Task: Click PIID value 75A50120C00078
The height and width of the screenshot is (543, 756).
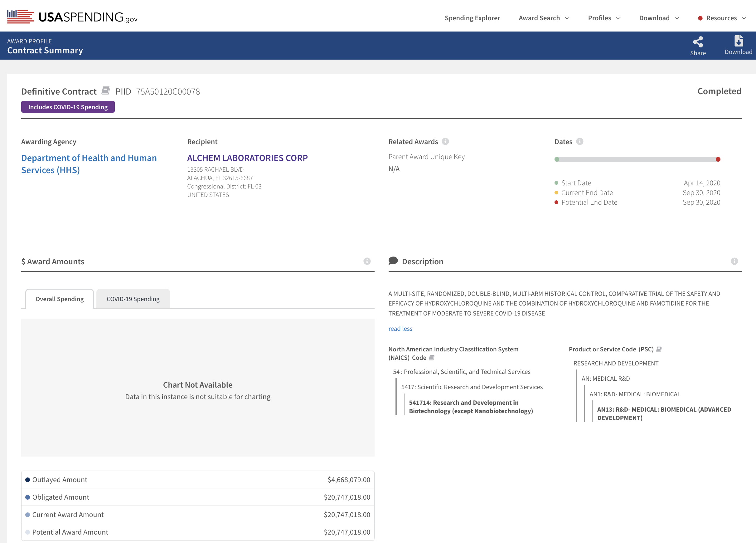Action: (x=168, y=91)
